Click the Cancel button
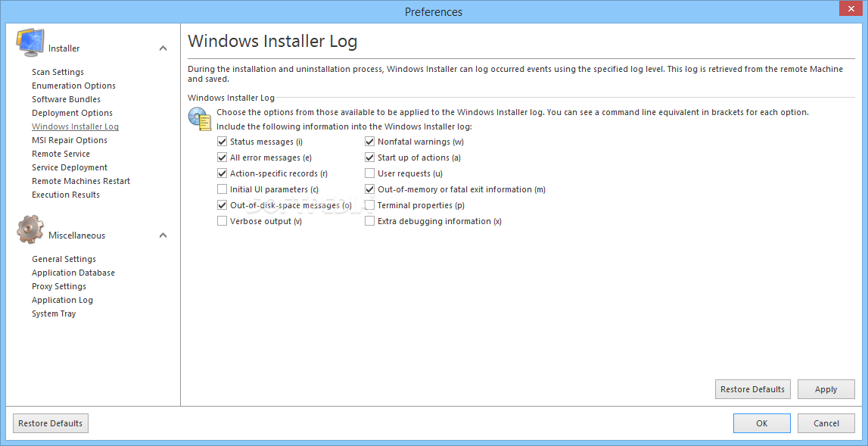 826,423
